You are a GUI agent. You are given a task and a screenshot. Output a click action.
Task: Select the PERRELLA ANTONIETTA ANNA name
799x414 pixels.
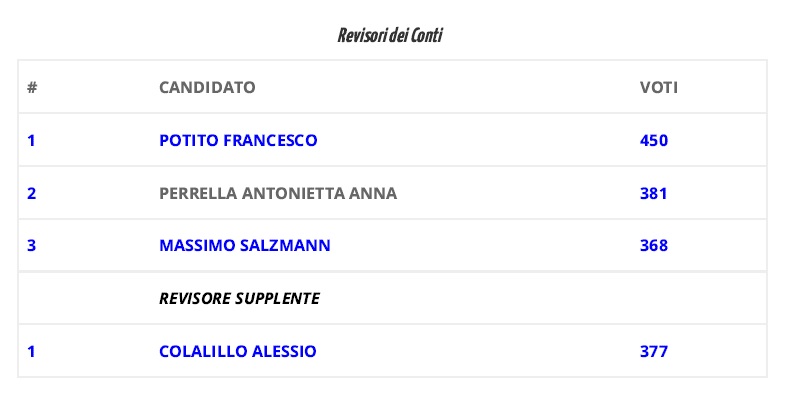tap(278, 193)
